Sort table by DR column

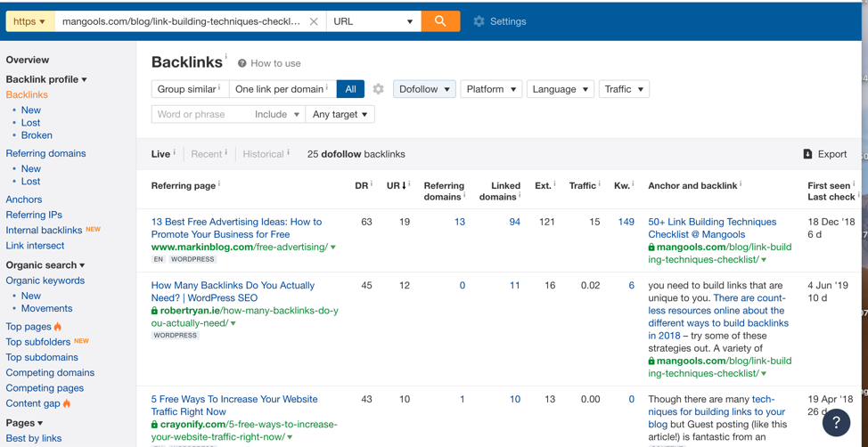pos(362,186)
